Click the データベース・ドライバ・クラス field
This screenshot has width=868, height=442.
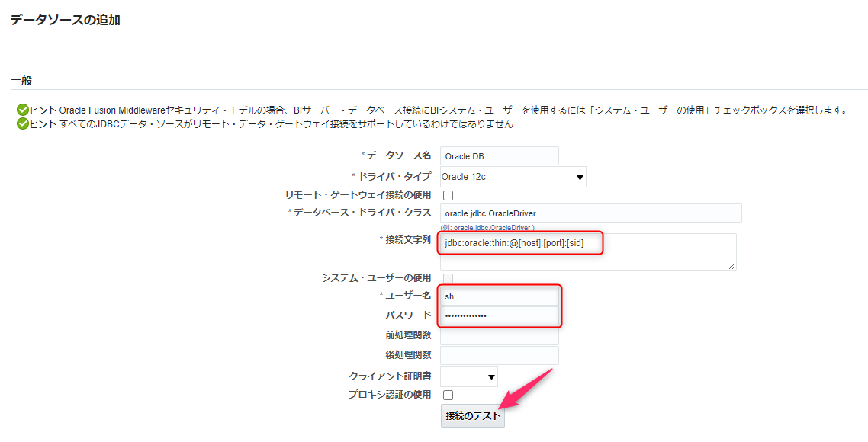590,213
